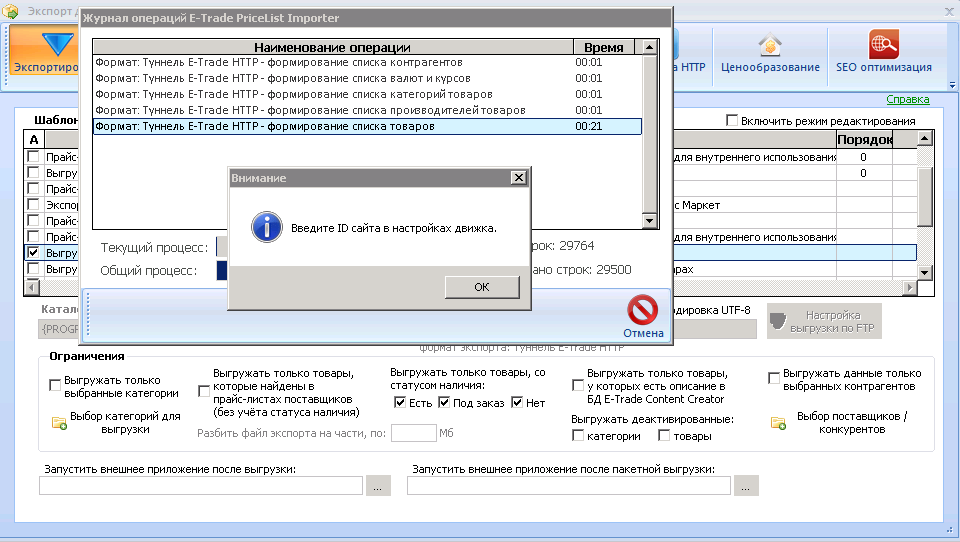The width and height of the screenshot is (960, 542).
Task: Close the main Экспорт window
Action: pos(948,11)
